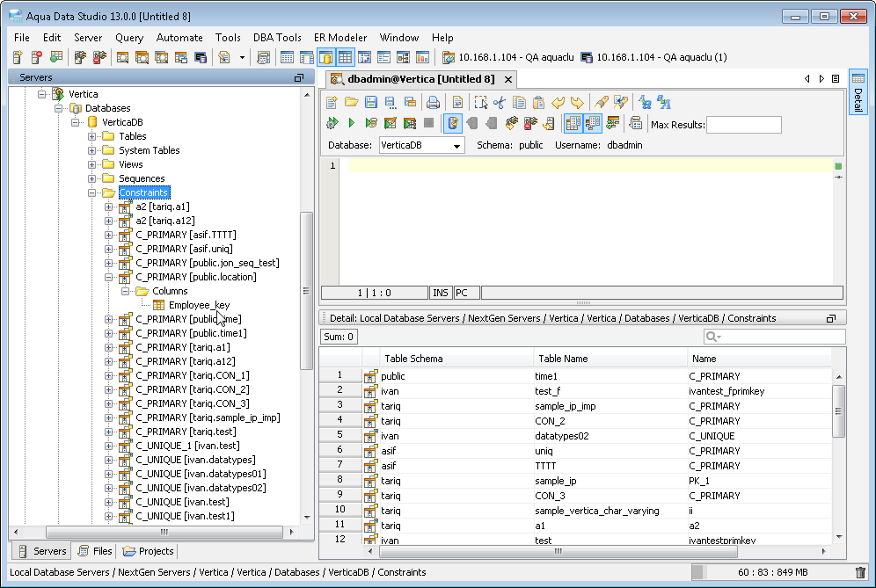Open the ER Modeler menu

click(x=340, y=38)
